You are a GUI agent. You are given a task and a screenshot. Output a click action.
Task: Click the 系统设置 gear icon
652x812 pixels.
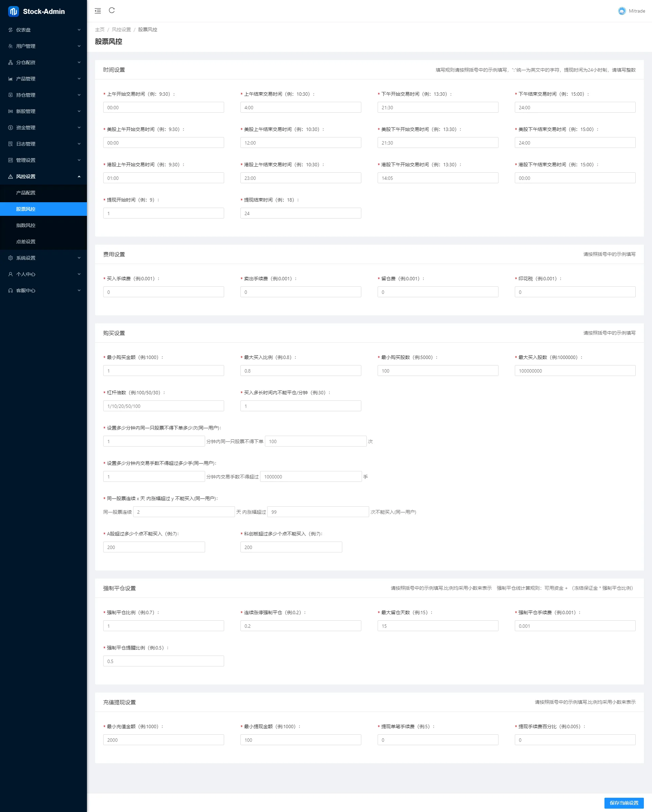point(11,258)
